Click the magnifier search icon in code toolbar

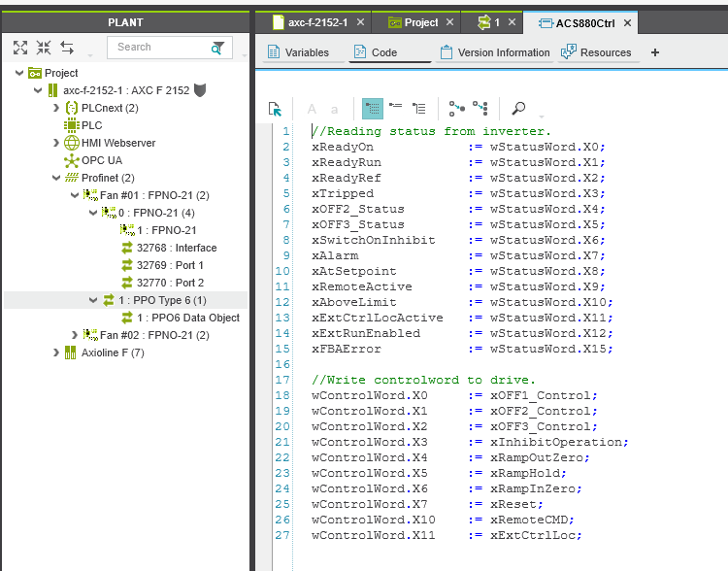point(519,109)
